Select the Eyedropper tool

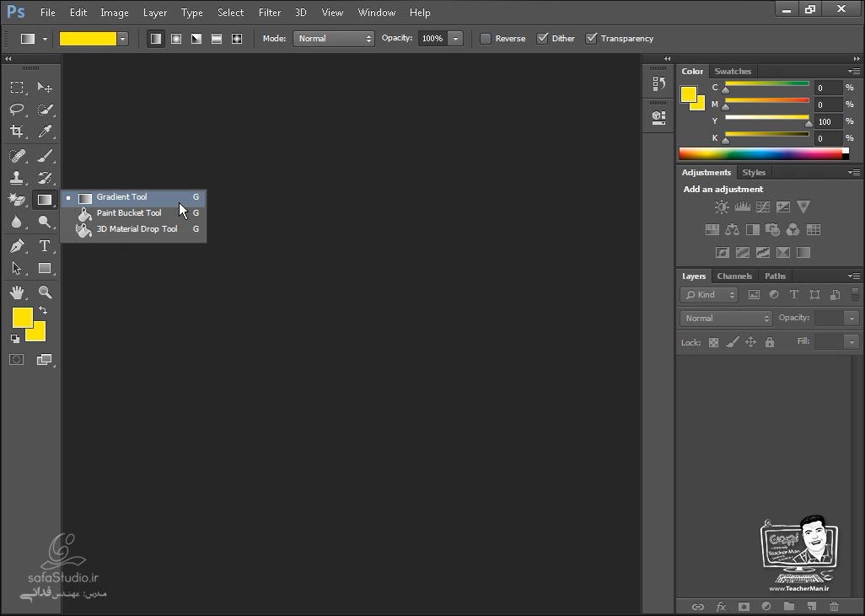point(45,131)
